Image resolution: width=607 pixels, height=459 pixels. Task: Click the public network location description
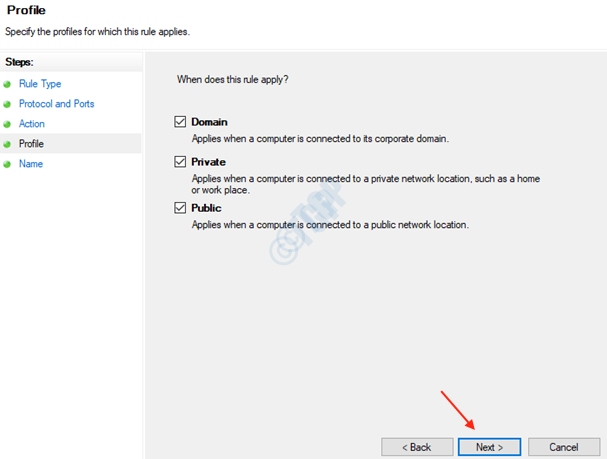(330, 225)
